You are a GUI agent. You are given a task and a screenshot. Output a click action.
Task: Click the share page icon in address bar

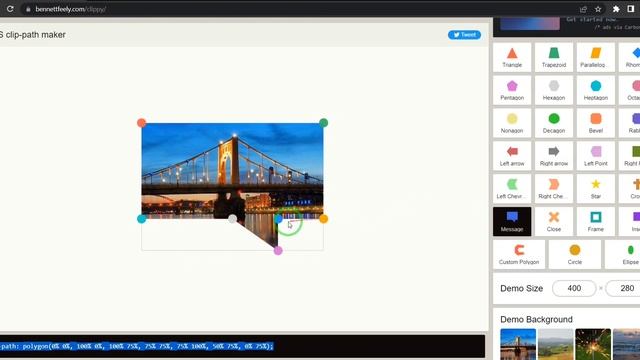tap(583, 9)
